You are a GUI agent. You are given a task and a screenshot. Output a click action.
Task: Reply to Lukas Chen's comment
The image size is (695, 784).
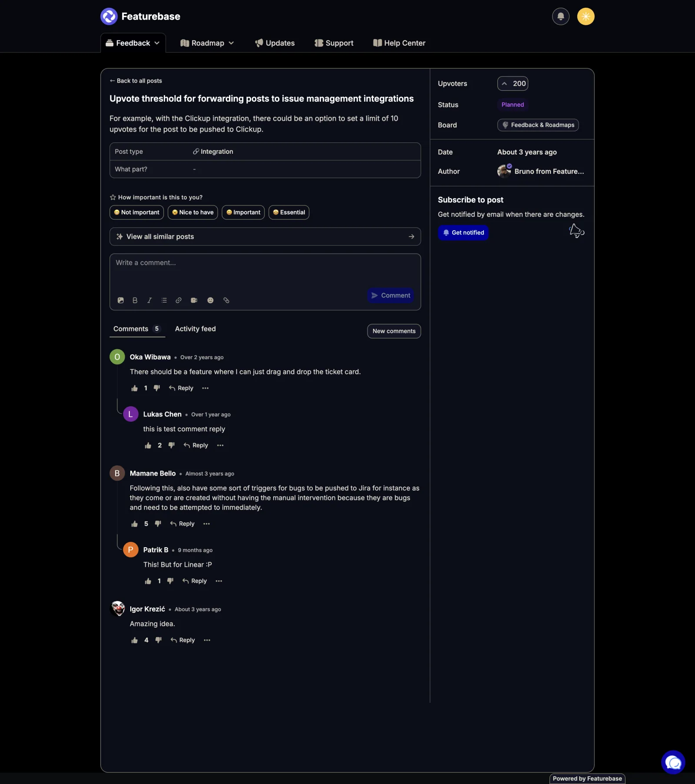pyautogui.click(x=196, y=446)
